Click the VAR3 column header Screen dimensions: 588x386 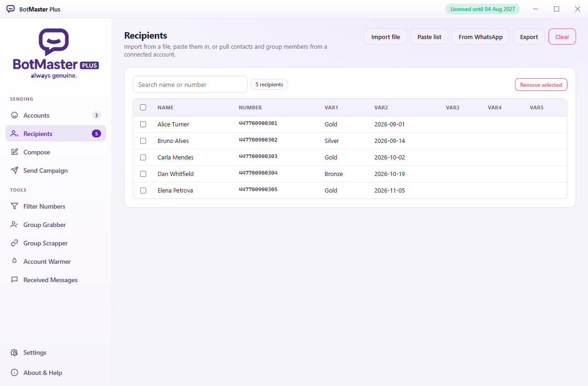(452, 108)
